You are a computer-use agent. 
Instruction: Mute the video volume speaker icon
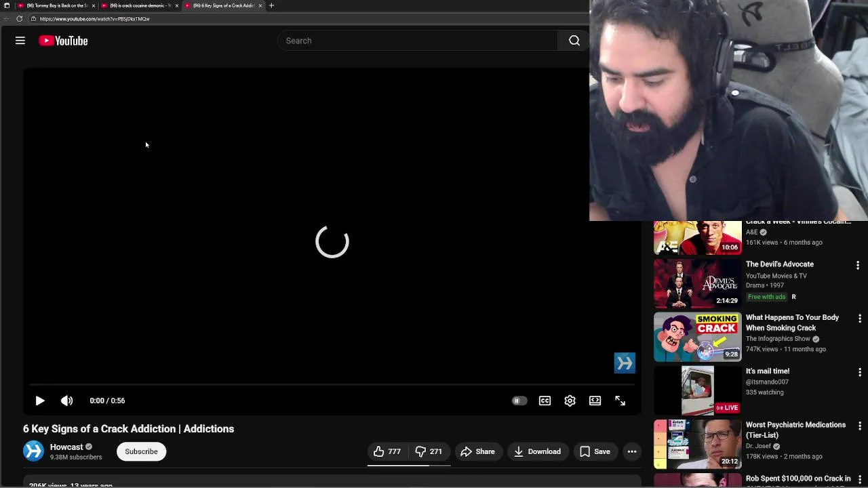[66, 401]
